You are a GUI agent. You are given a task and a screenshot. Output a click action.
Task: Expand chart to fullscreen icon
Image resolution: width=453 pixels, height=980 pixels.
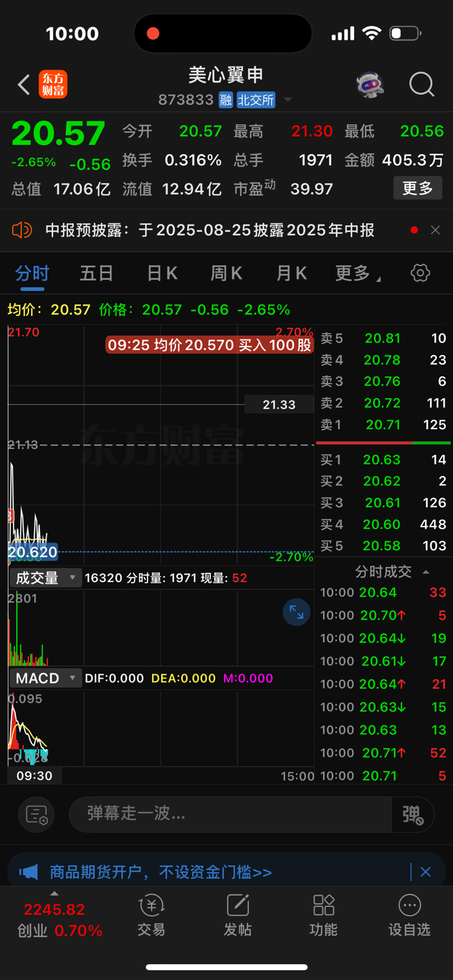click(297, 613)
